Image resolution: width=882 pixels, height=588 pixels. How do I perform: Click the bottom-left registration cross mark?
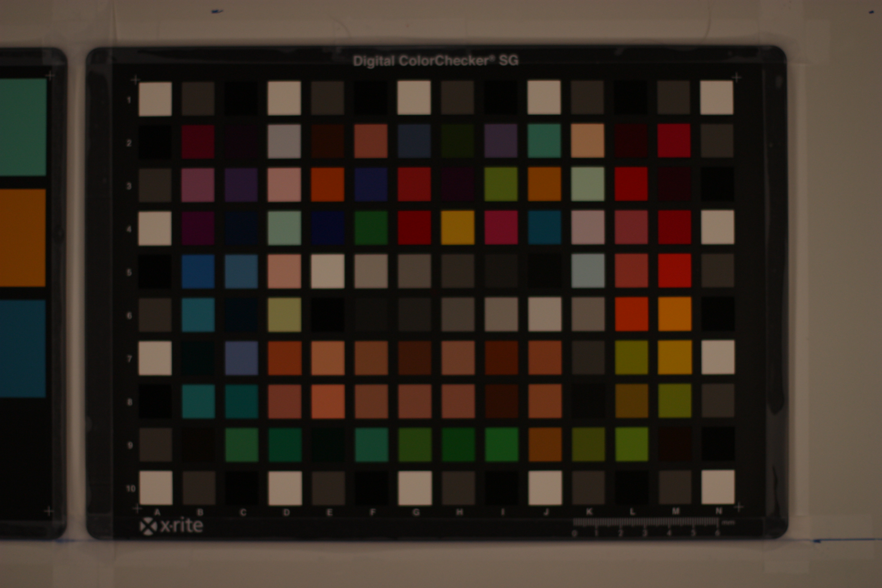[x=138, y=509]
